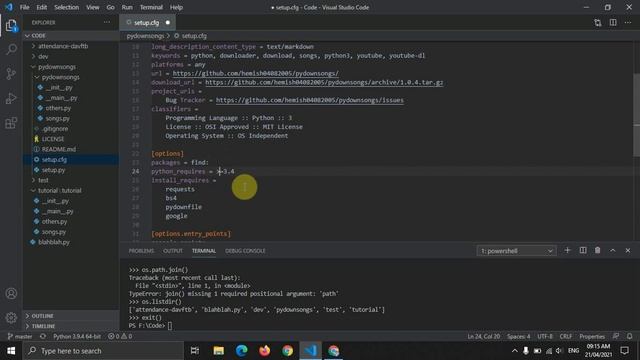The width and height of the screenshot is (640, 360).
Task: Launch Microsoft Edge from taskbar
Action: click(x=242, y=351)
